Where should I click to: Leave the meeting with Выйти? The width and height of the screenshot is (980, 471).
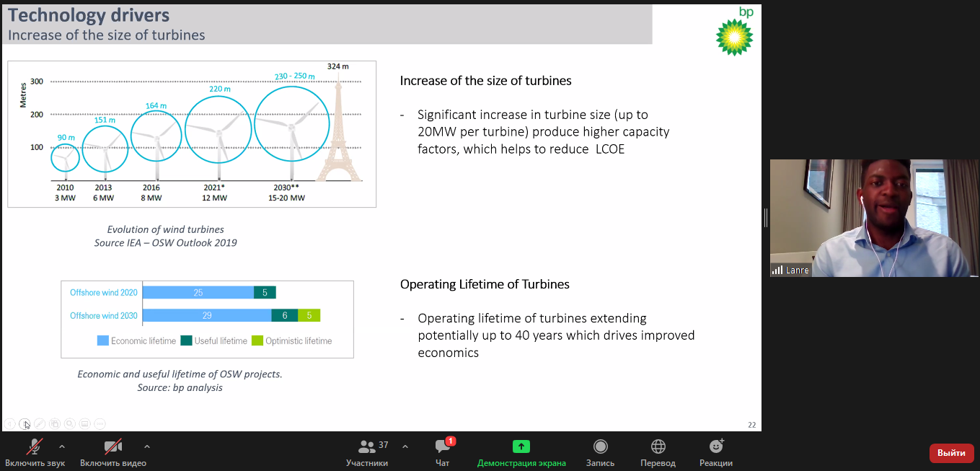pos(951,453)
